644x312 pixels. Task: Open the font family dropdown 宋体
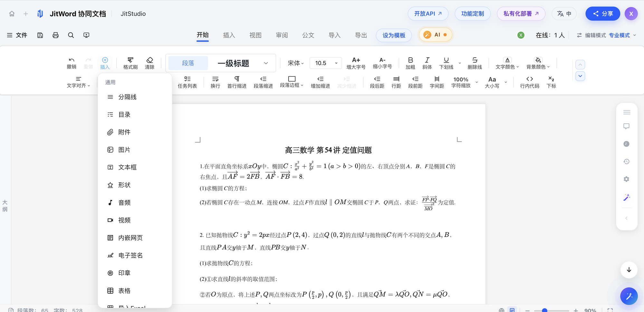(x=296, y=63)
